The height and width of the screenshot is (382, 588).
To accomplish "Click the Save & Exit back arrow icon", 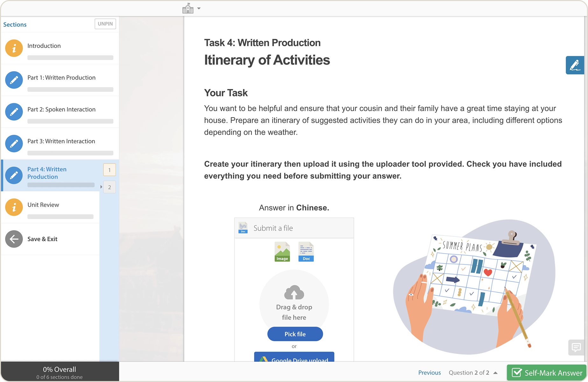I will coord(14,239).
